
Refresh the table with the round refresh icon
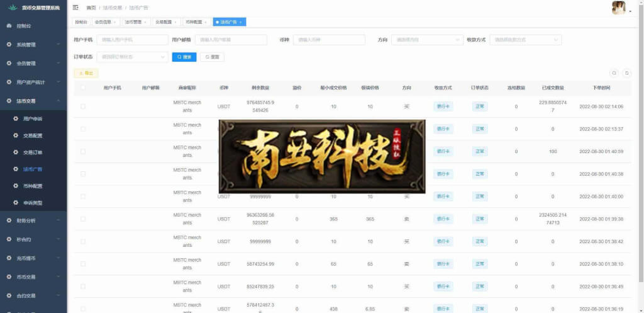click(627, 73)
